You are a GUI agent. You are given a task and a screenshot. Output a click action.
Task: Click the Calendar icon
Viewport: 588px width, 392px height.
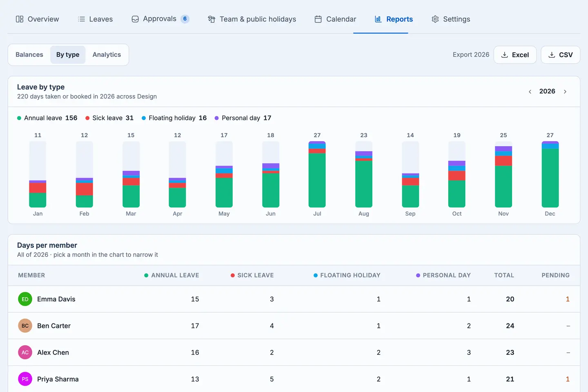(318, 19)
